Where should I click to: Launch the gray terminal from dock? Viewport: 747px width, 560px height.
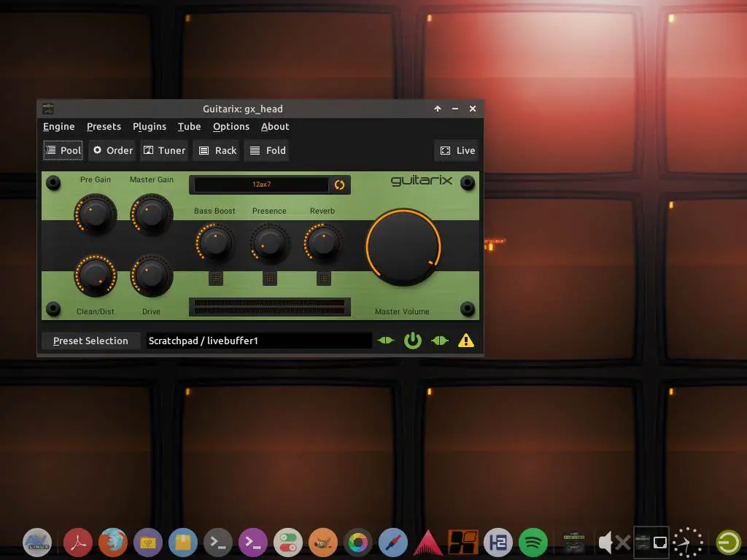pos(217,542)
